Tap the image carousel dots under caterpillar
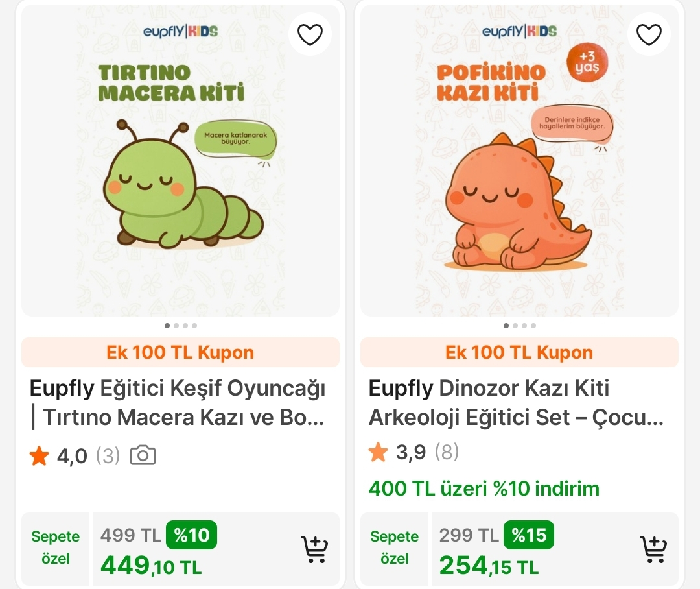This screenshot has height=589, width=700. 181,326
